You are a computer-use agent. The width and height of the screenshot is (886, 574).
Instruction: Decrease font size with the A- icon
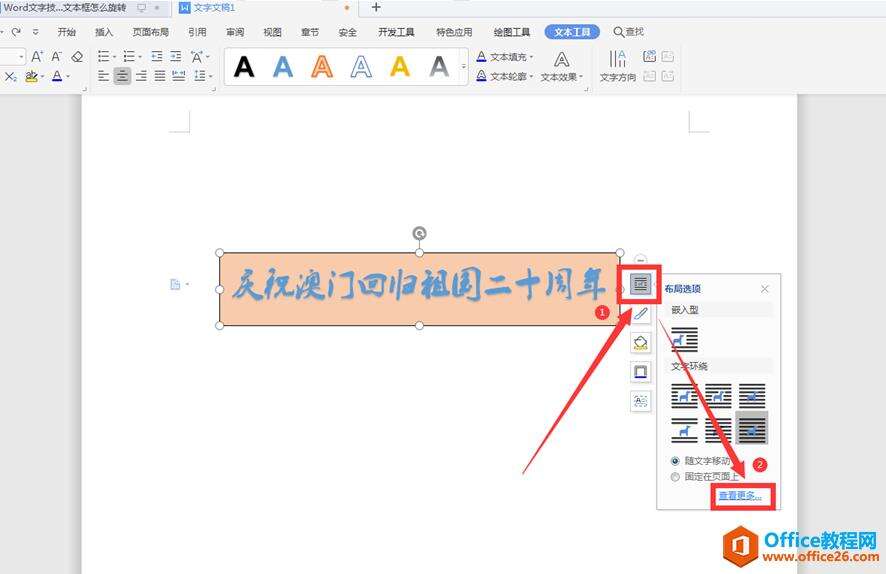coord(57,56)
